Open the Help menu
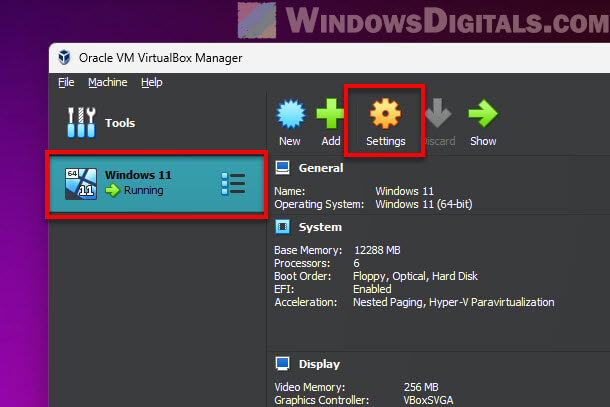The image size is (610, 407). 152,82
